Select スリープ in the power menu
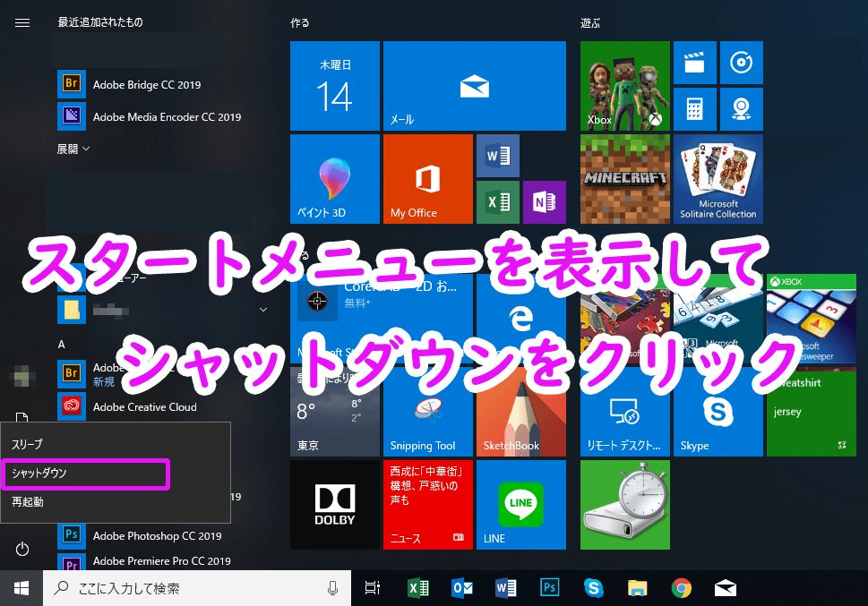The height and width of the screenshot is (606, 868). (x=116, y=444)
